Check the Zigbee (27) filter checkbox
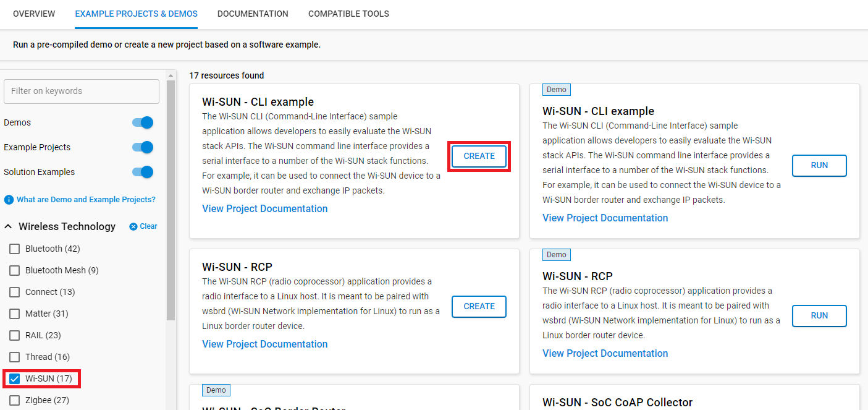The height and width of the screenshot is (410, 868). (x=14, y=400)
